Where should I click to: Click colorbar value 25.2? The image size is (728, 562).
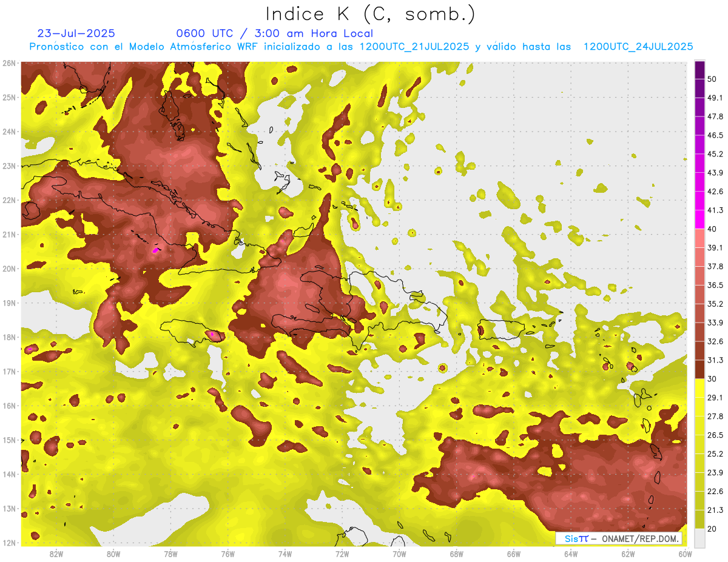[x=715, y=454]
